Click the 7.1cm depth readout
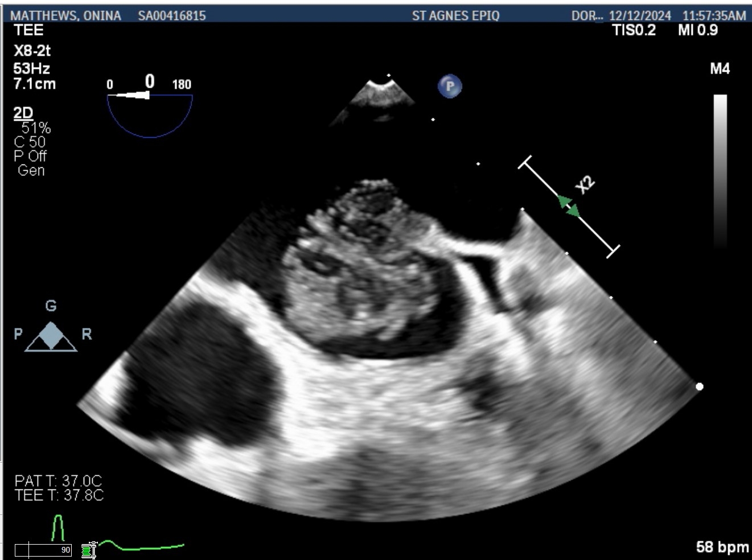The height and width of the screenshot is (560, 752). (35, 84)
